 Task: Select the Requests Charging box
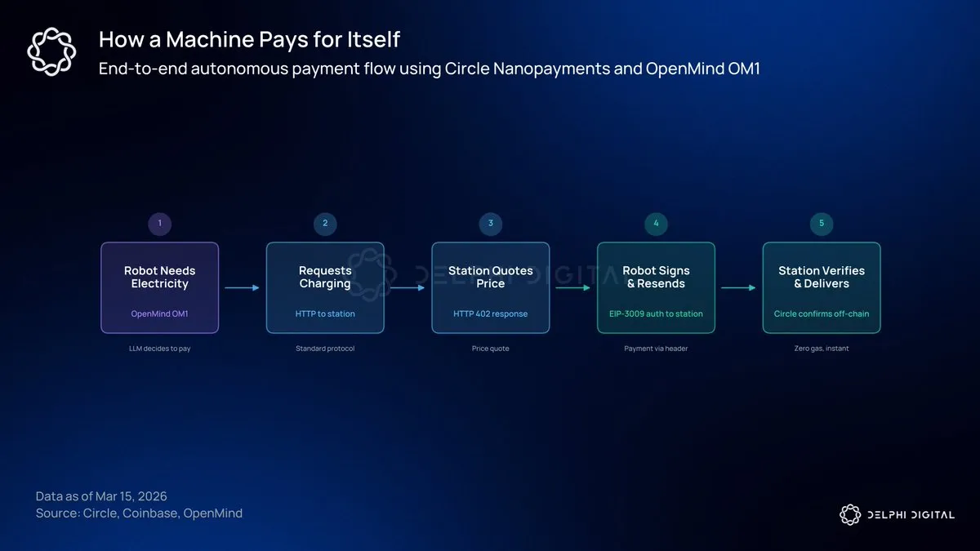pos(325,287)
